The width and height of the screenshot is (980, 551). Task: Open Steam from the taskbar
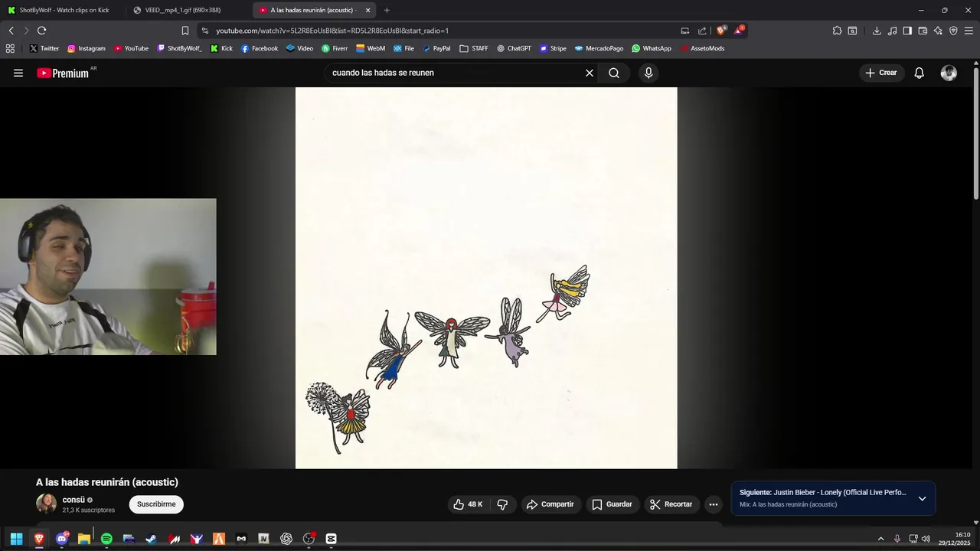[x=152, y=539]
